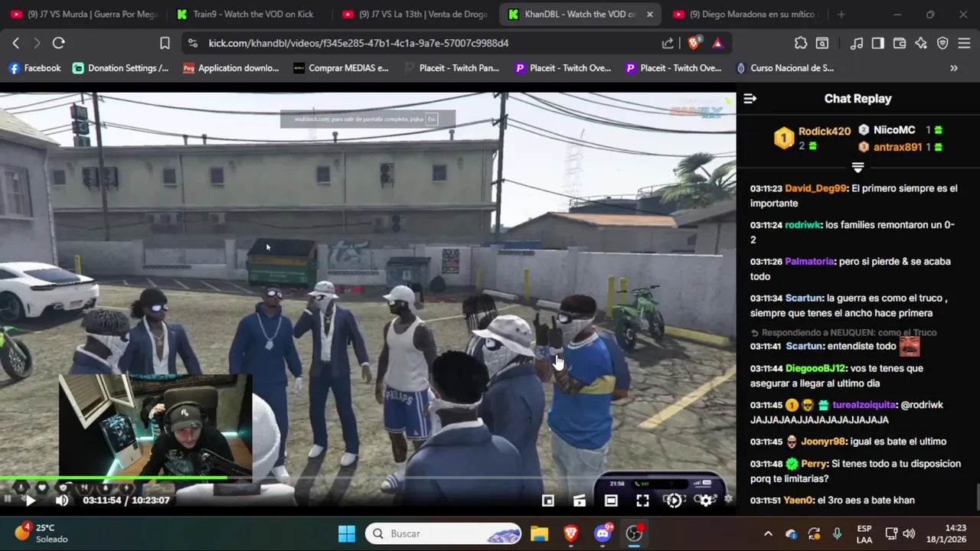The height and width of the screenshot is (551, 980).
Task: Switch to J7 VS Murda YouTube tab
Action: pyautogui.click(x=84, y=15)
